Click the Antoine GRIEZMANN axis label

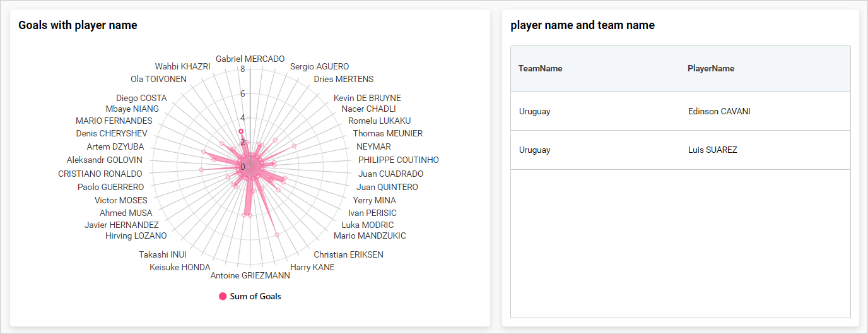pos(250,275)
